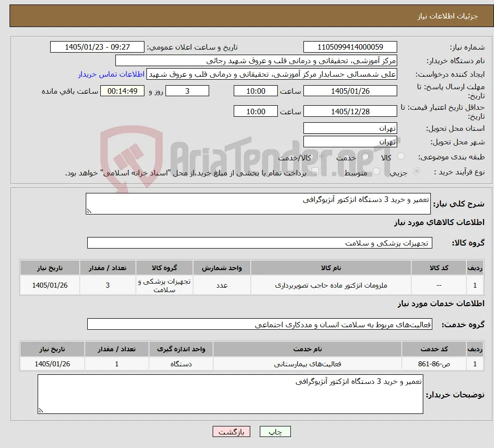Click the شرح کلی نیاز description textarea

[x=258, y=203]
